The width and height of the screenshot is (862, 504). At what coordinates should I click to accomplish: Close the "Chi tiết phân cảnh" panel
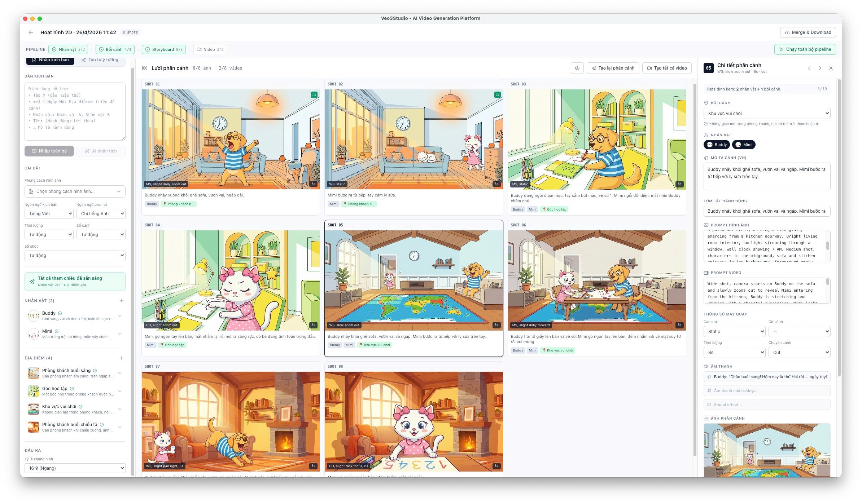(x=831, y=68)
